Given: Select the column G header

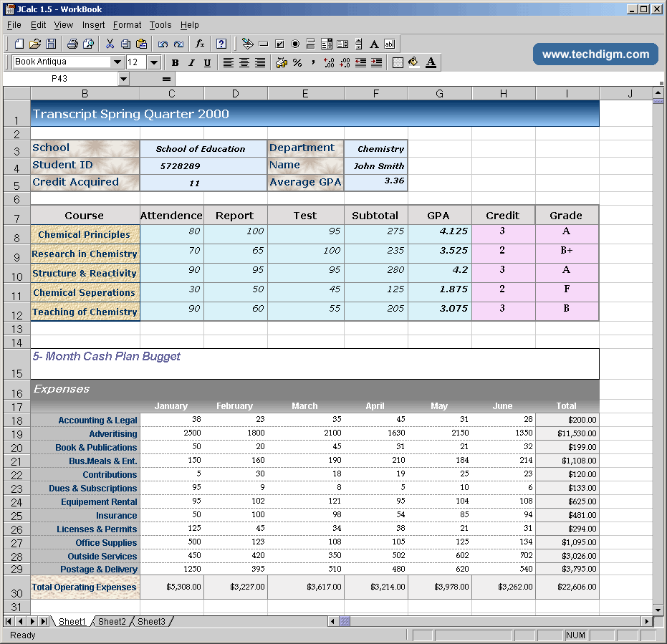Looking at the screenshot, I should 439,93.
